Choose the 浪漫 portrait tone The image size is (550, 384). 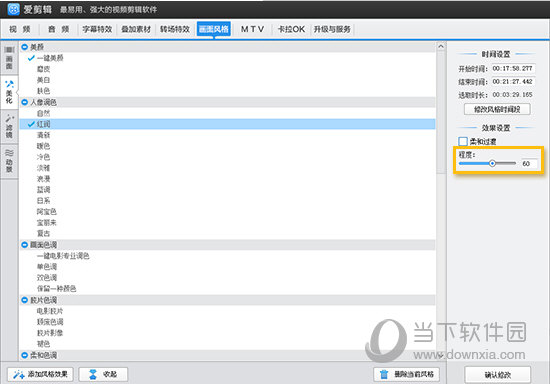click(x=43, y=178)
